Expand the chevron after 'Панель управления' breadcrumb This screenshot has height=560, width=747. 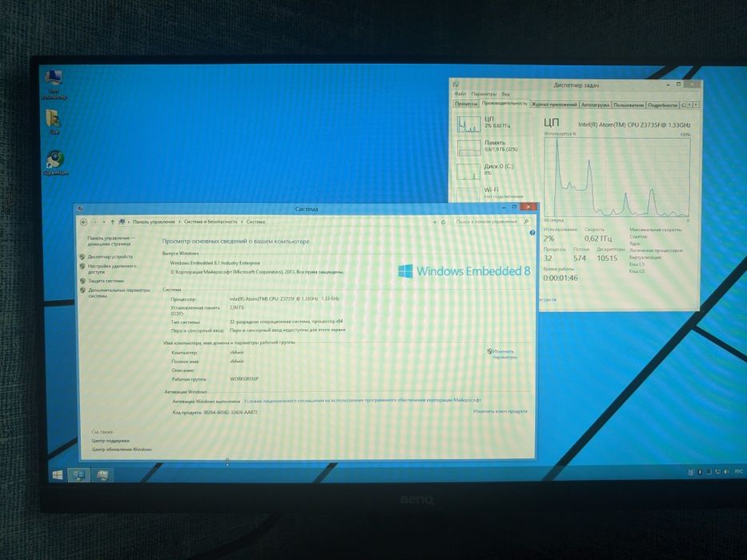(179, 222)
